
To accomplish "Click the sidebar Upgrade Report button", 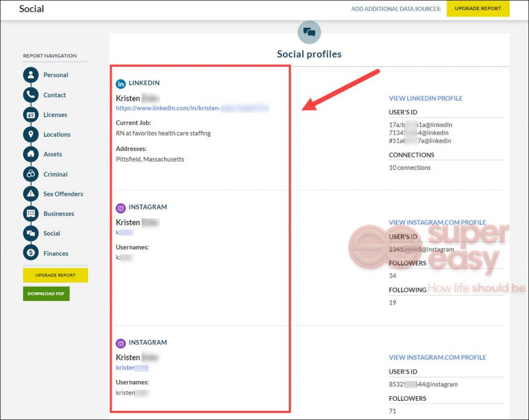I will 55,275.
